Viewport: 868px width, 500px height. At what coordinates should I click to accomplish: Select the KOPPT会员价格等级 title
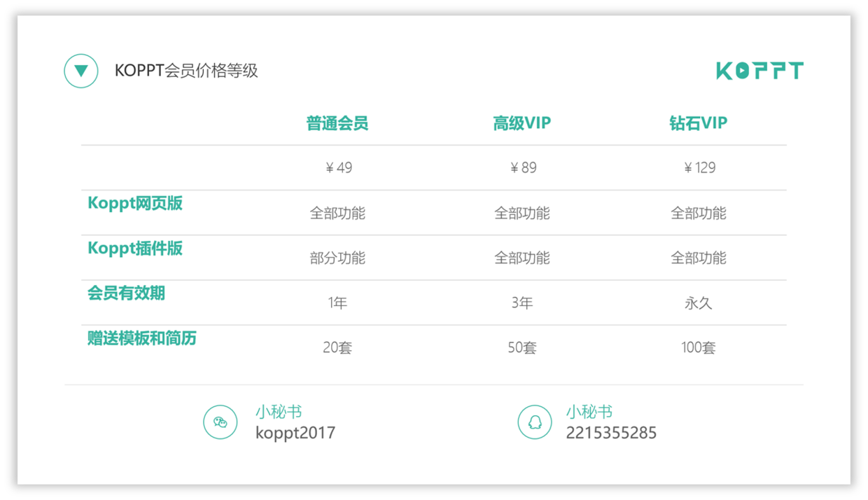[186, 71]
